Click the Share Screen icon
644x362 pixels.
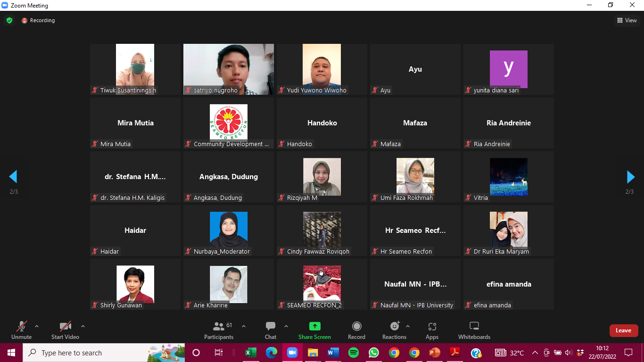tap(314, 326)
